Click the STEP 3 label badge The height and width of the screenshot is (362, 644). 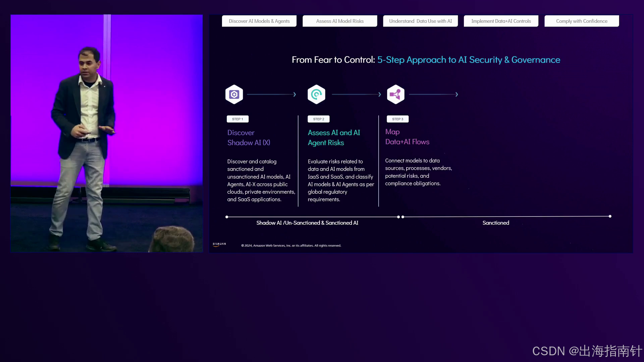click(x=397, y=119)
